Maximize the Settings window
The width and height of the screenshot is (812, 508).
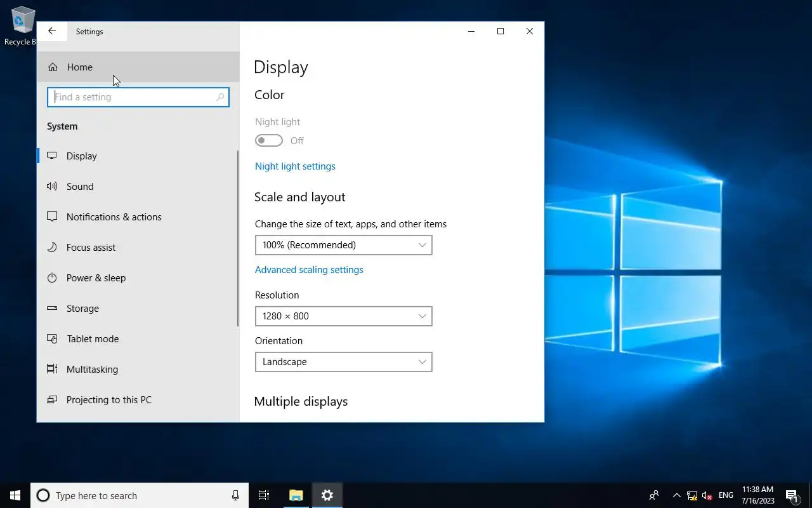coord(501,31)
